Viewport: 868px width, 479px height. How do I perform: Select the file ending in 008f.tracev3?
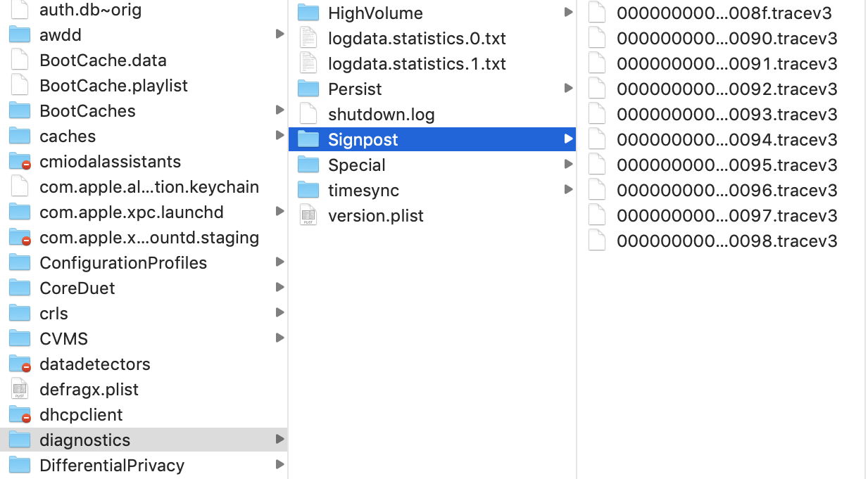(x=724, y=13)
